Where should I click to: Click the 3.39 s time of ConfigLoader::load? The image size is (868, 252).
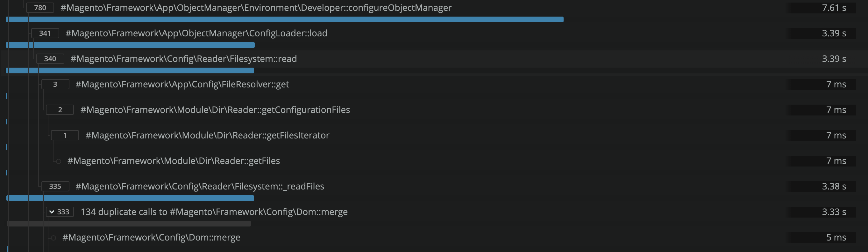[834, 33]
